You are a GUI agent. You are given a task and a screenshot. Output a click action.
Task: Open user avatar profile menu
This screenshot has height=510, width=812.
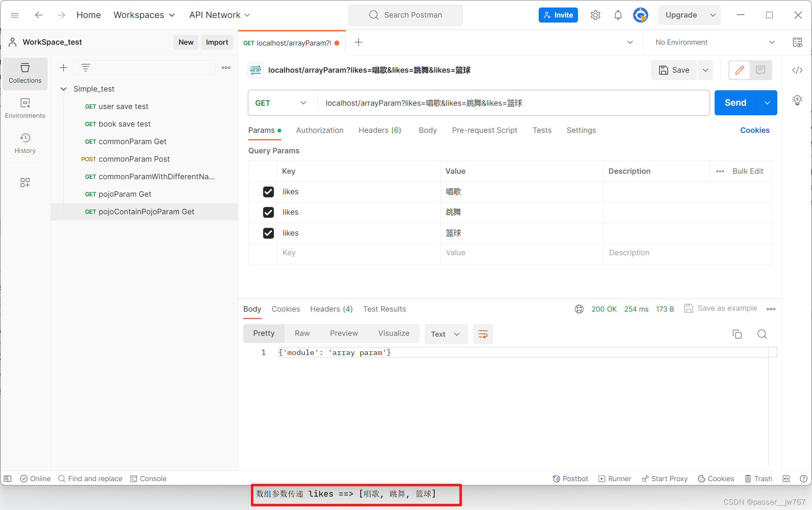tap(640, 15)
